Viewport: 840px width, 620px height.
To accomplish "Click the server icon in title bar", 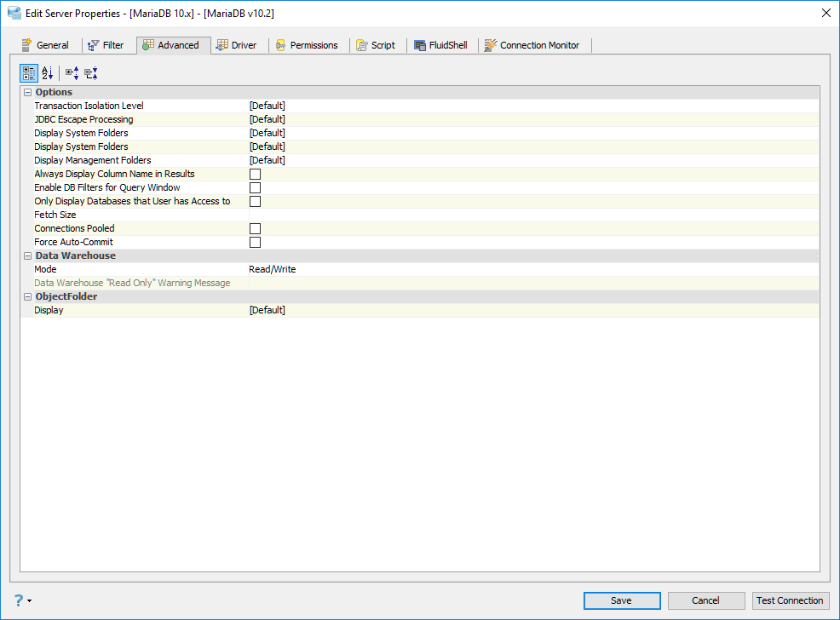I will 14,13.
